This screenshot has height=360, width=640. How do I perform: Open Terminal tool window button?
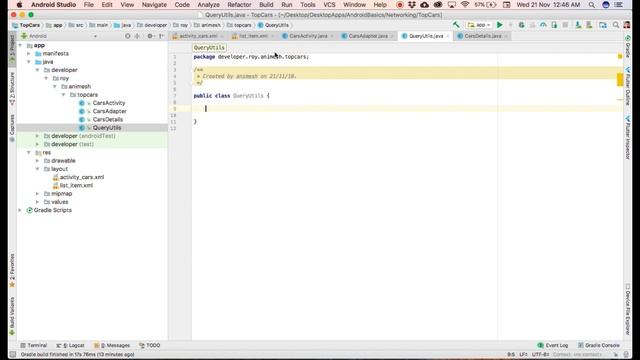33,345
